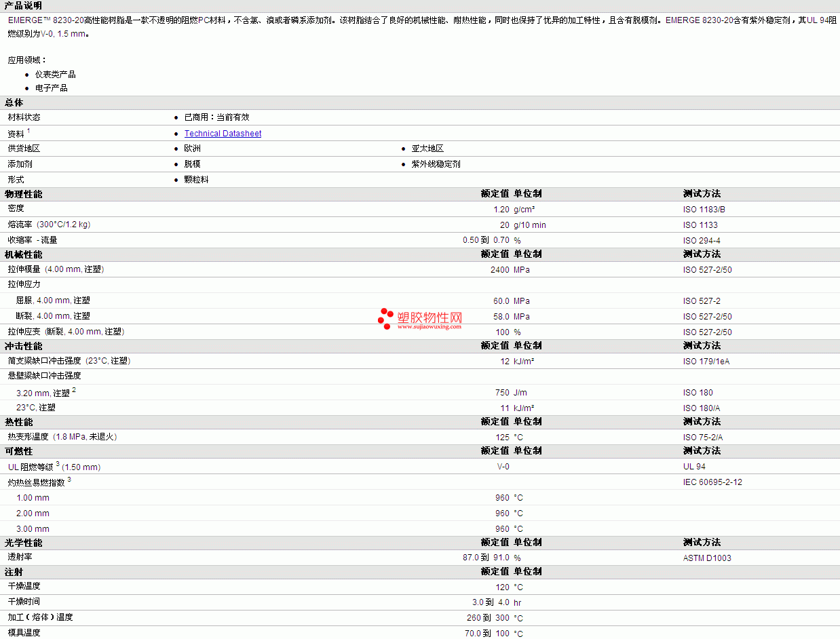Click the ISO 1183/B test method
Image resolution: width=840 pixels, height=639 pixels.
pos(704,210)
